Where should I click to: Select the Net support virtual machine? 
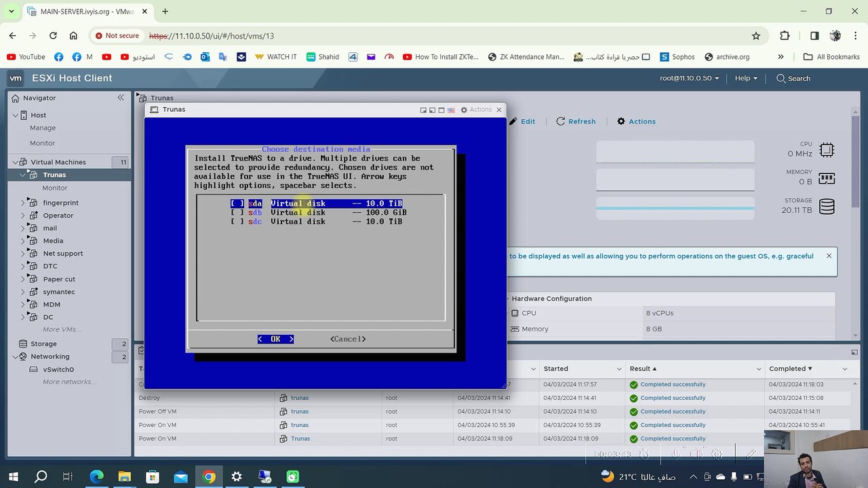(63, 253)
